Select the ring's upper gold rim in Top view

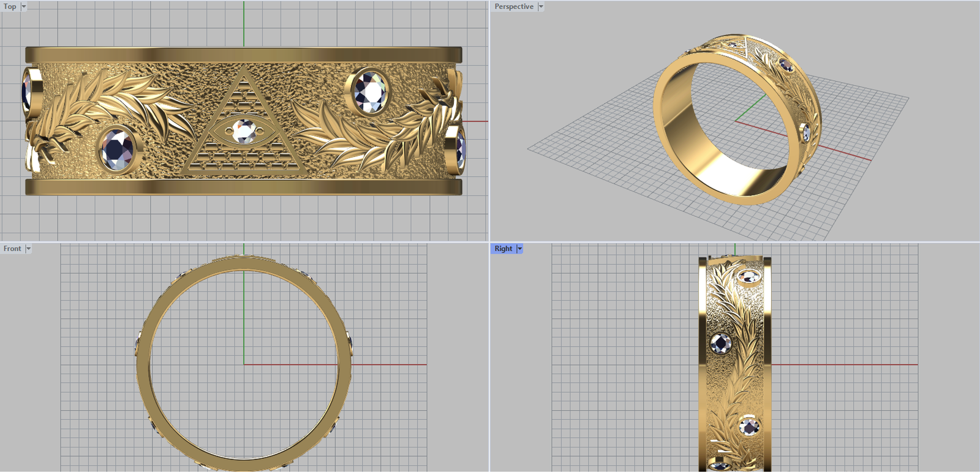tap(244, 55)
